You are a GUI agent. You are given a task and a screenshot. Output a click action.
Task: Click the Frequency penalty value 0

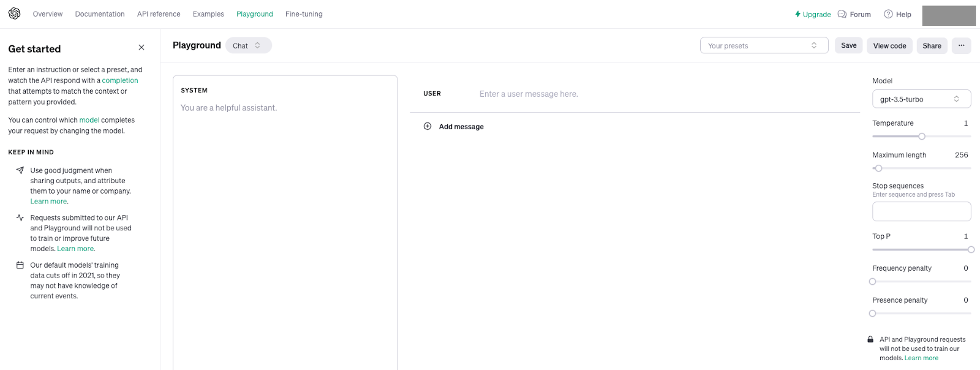[x=966, y=268]
